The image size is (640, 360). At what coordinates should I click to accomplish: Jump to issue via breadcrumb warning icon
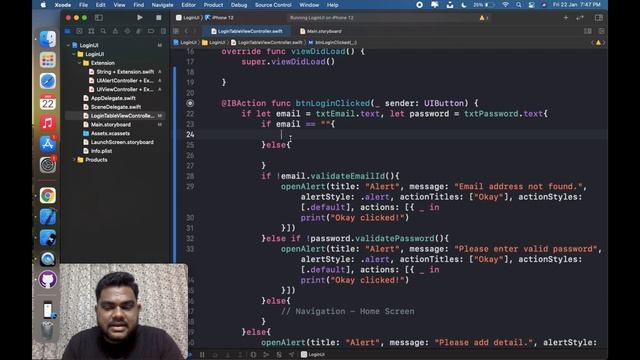point(598,42)
